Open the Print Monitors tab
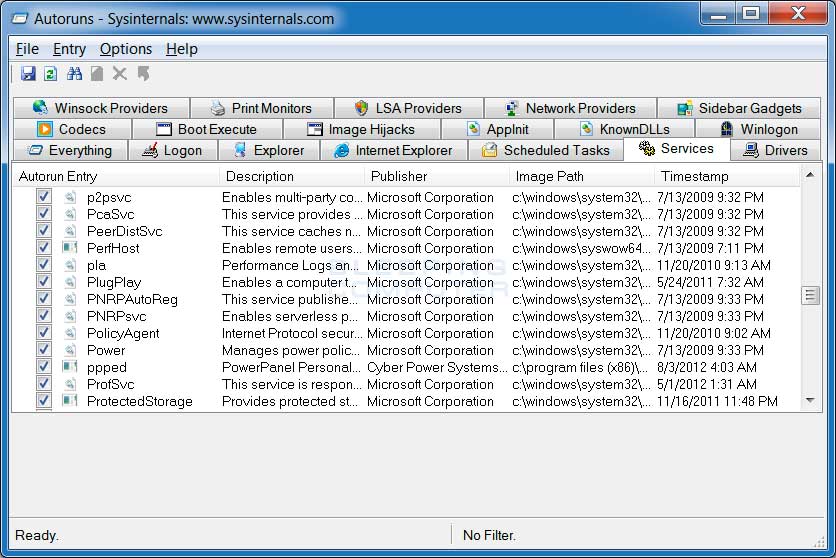Viewport: 836px width, 558px height. [262, 108]
